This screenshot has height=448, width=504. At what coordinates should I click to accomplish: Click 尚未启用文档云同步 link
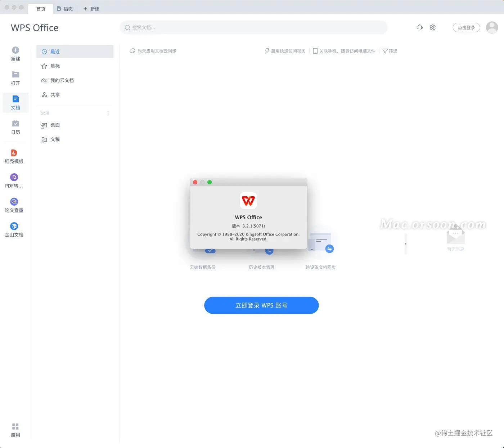tap(153, 51)
